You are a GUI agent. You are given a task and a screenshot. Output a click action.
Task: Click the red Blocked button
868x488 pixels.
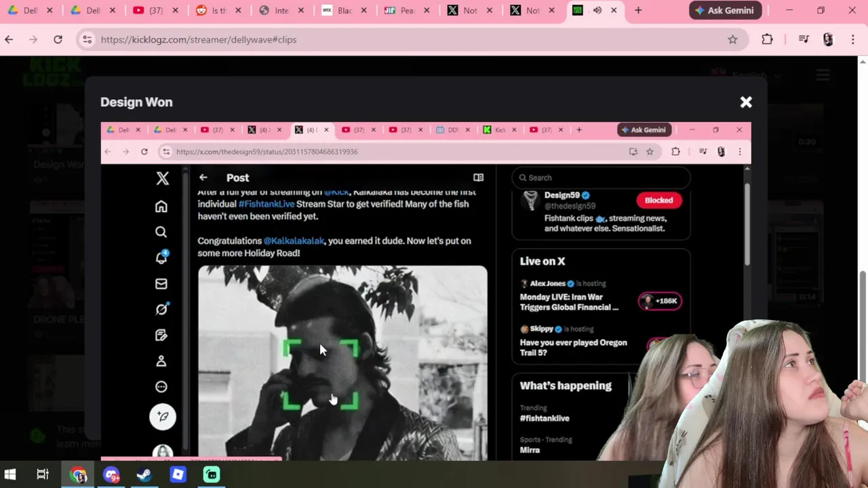click(x=658, y=200)
